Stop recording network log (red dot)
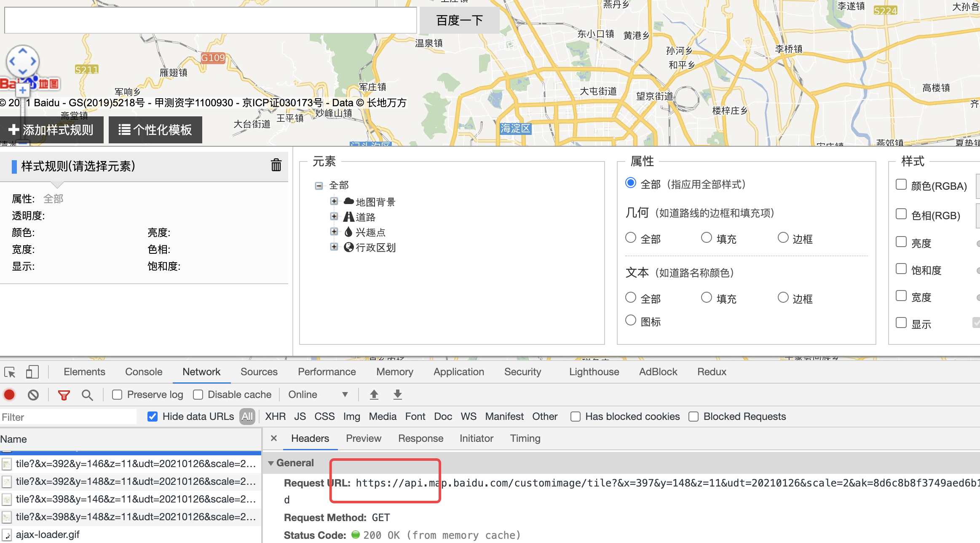 coord(9,395)
